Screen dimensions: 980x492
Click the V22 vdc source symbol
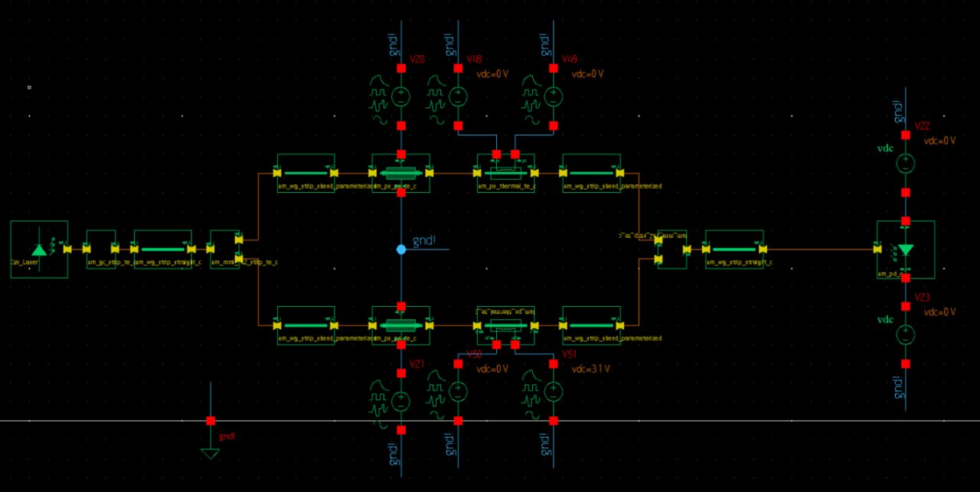[906, 163]
